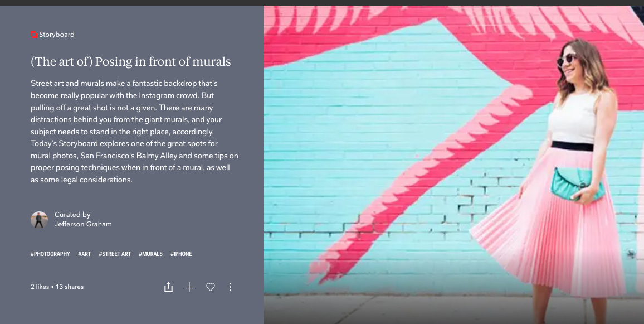
Task: Open the flamingo mural cover photo
Action: [x=453, y=165]
